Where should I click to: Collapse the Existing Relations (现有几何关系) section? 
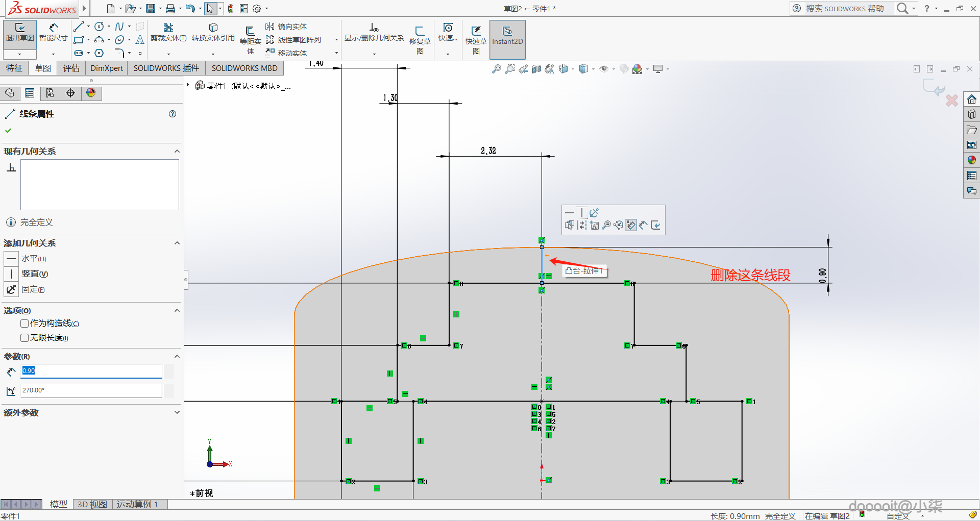click(177, 151)
